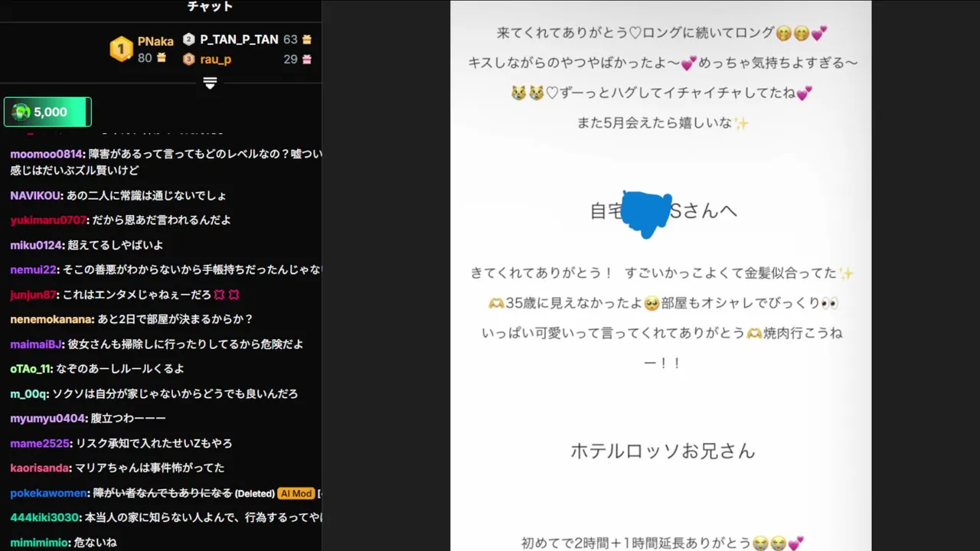Click username maimaiBJ in chat
The height and width of the screenshot is (551, 980).
coord(37,344)
